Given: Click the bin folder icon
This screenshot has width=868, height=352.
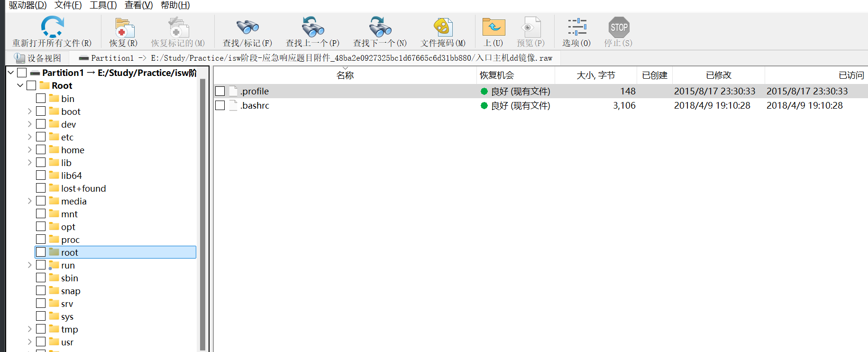Looking at the screenshot, I should (x=54, y=98).
